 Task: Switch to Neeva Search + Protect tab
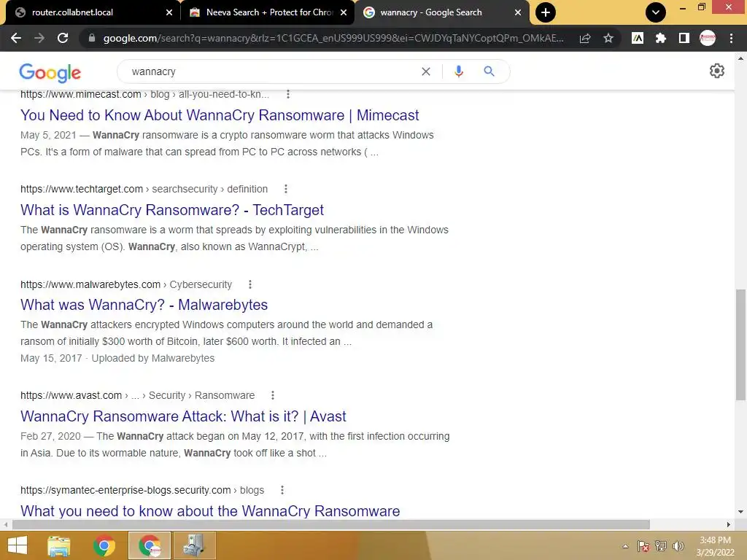pyautogui.click(x=268, y=12)
